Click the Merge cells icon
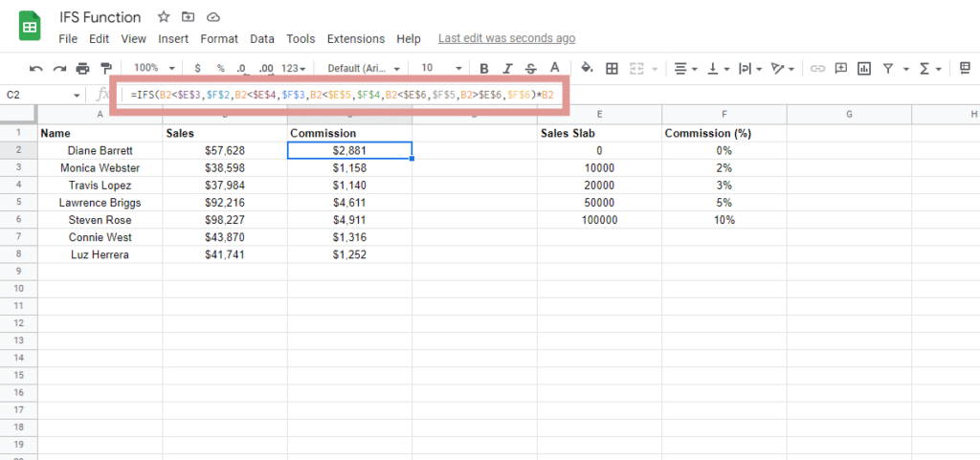The image size is (980, 460). (636, 68)
